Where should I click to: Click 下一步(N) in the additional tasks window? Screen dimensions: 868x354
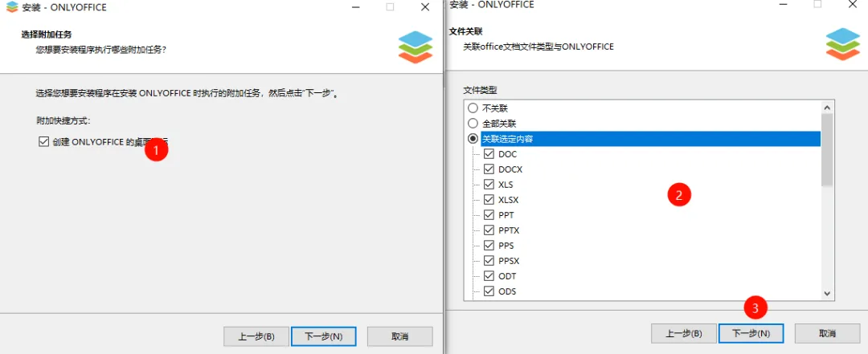point(323,336)
